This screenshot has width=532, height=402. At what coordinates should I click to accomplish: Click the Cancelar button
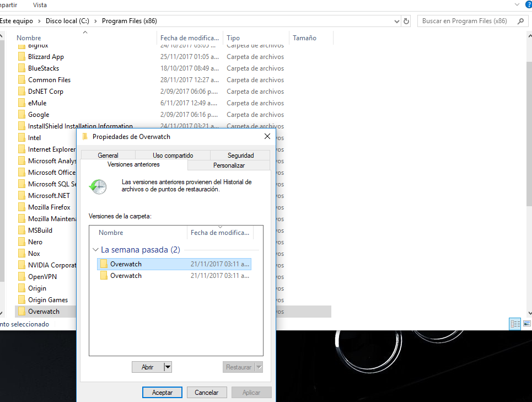point(206,393)
